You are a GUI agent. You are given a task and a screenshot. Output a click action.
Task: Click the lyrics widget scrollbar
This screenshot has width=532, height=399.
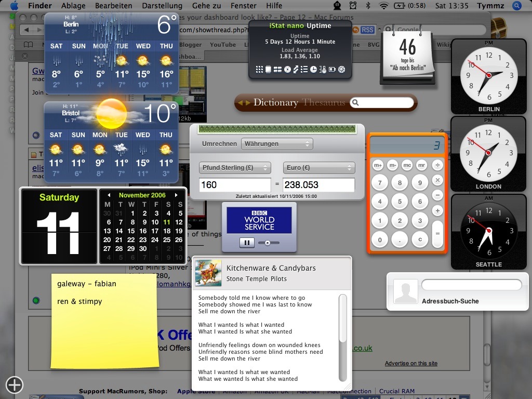pos(343,338)
